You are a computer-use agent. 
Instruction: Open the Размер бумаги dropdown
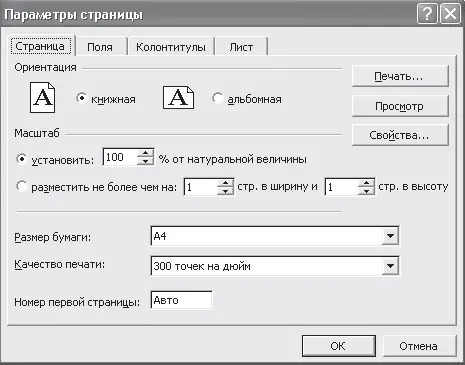tap(390, 236)
